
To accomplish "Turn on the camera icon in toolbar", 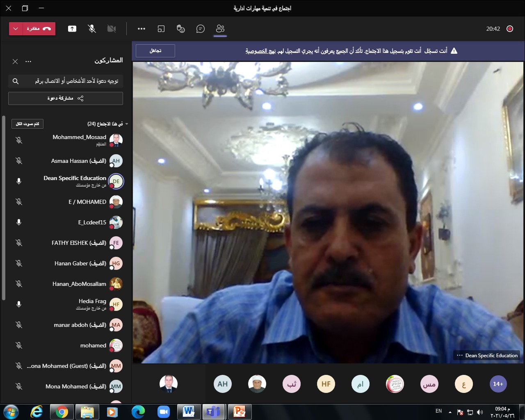I will coord(111,29).
